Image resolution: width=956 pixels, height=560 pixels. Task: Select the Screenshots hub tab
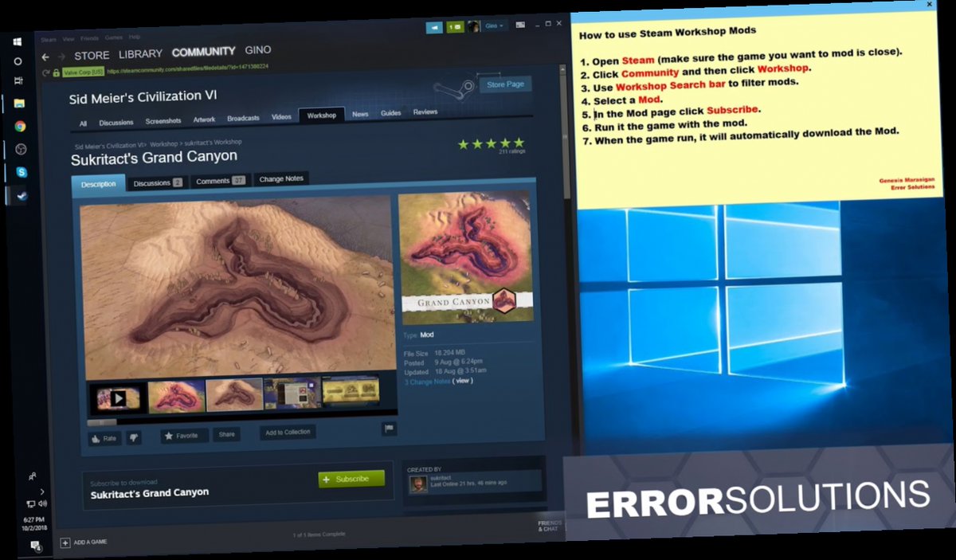click(x=163, y=121)
